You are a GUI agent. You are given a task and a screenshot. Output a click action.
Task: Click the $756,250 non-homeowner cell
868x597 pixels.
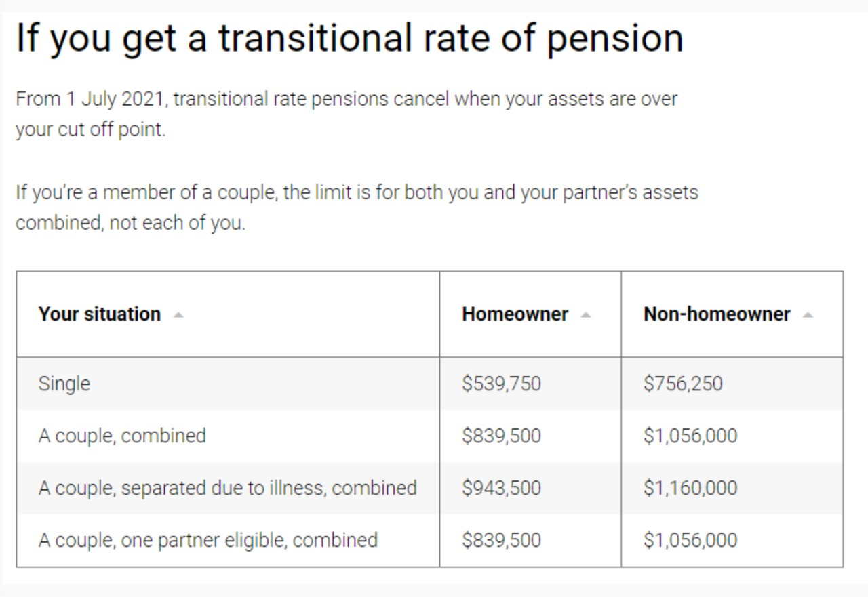pos(683,384)
